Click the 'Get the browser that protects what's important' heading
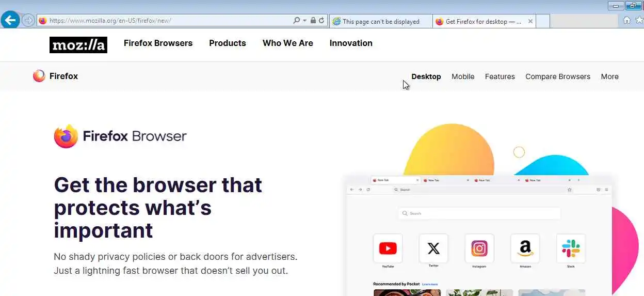 pyautogui.click(x=158, y=207)
